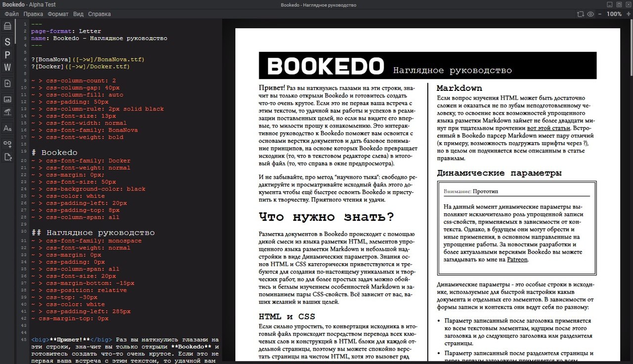Click the rotate preview layout icon
This screenshot has height=364, width=633.
point(581,14)
